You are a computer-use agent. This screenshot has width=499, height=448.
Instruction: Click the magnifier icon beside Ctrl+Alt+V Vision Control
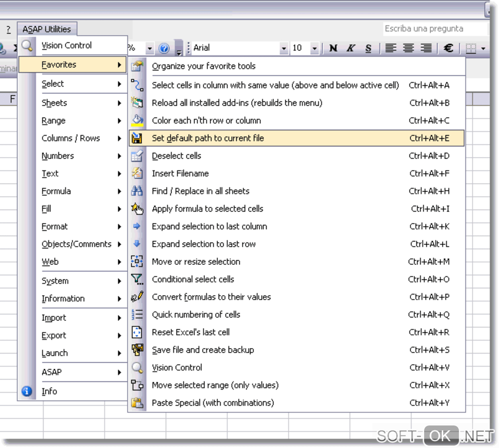(137, 367)
